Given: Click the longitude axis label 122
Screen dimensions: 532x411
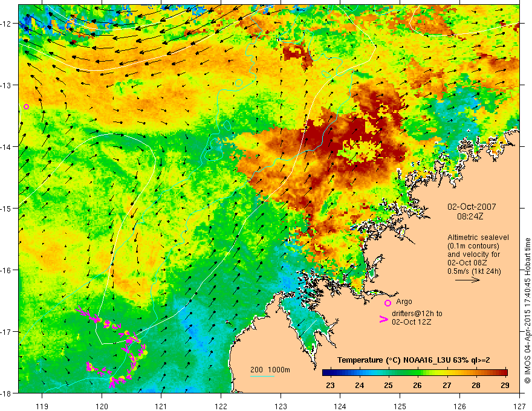Looking at the screenshot, I should coord(221,406).
